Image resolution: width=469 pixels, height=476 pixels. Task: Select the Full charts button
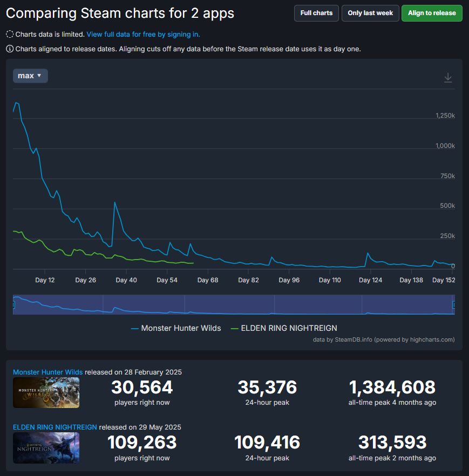(316, 13)
